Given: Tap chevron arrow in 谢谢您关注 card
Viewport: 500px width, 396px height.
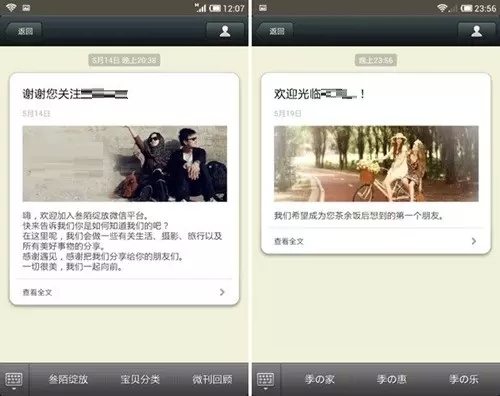Looking at the screenshot, I should (x=222, y=292).
